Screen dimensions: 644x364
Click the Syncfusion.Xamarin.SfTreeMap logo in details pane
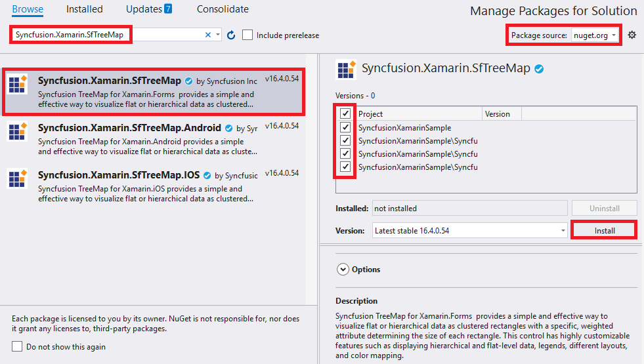(345, 70)
